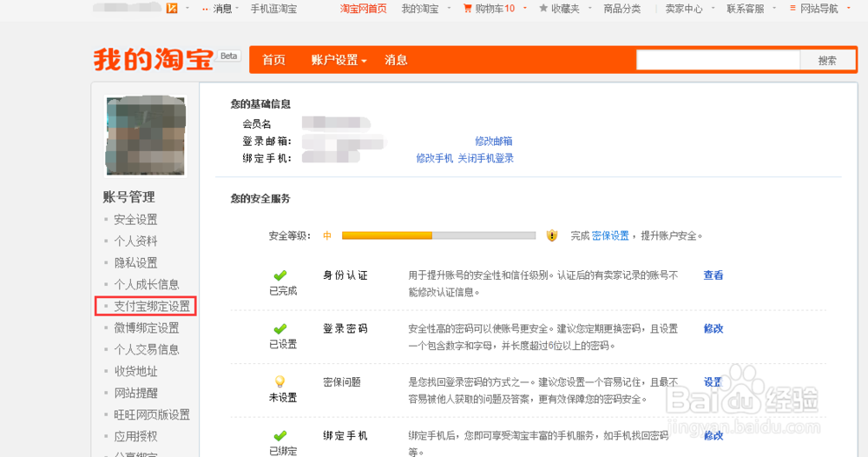Select 消息 tab in orange bar
The height and width of the screenshot is (457, 868).
tap(396, 60)
